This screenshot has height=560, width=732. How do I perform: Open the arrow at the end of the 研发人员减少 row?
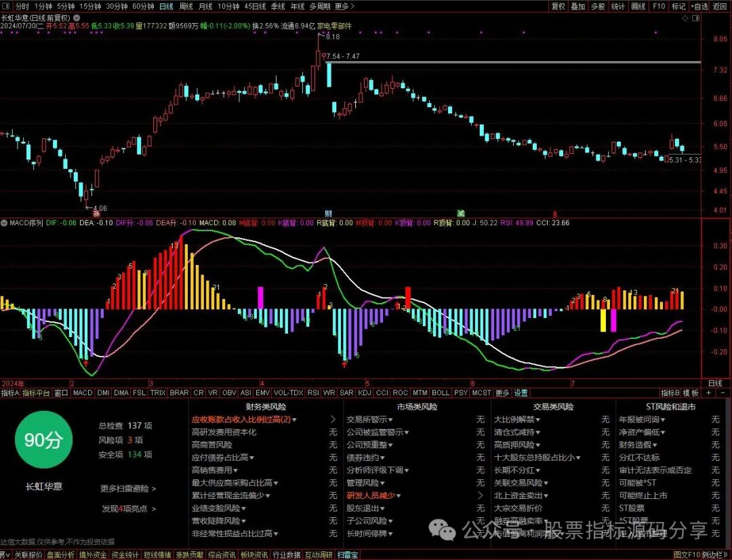481,495
